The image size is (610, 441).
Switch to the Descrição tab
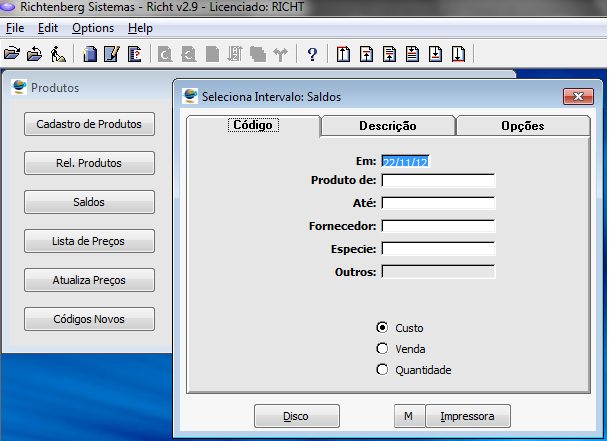(x=387, y=126)
